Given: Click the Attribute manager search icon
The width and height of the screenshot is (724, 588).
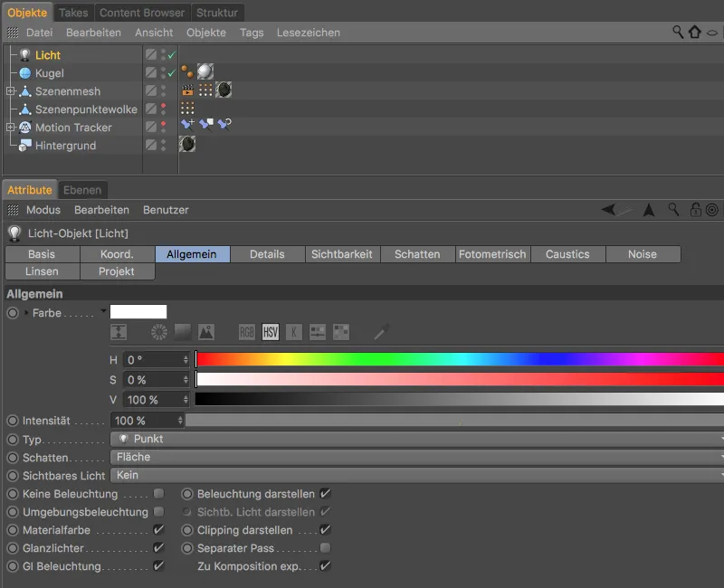Looking at the screenshot, I should 673,210.
